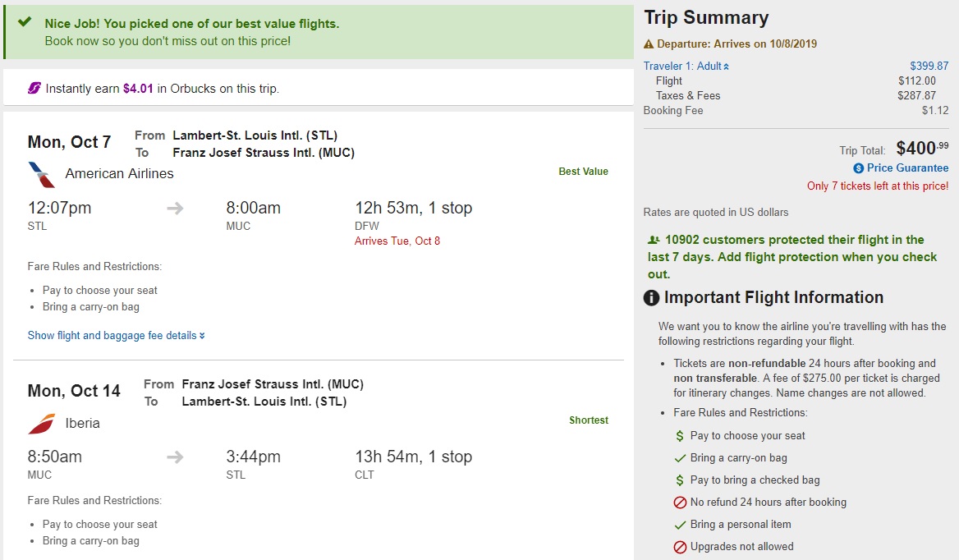Click the $4.01 Orbucks amount
This screenshot has height=560, width=959.
[138, 89]
